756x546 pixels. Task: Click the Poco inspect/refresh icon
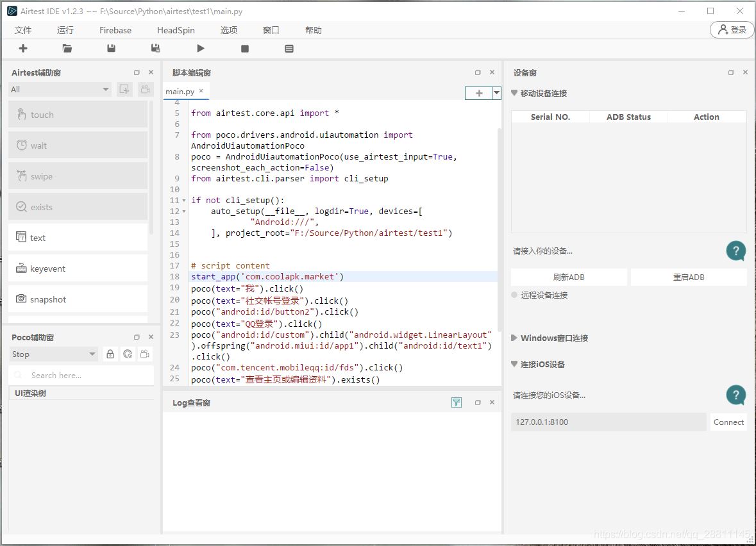point(128,354)
